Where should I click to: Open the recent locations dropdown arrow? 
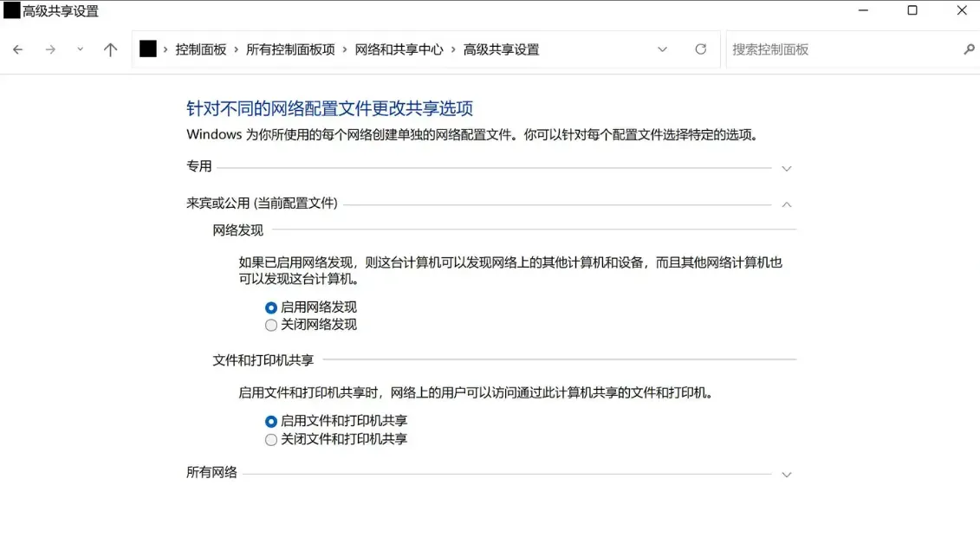coord(80,49)
